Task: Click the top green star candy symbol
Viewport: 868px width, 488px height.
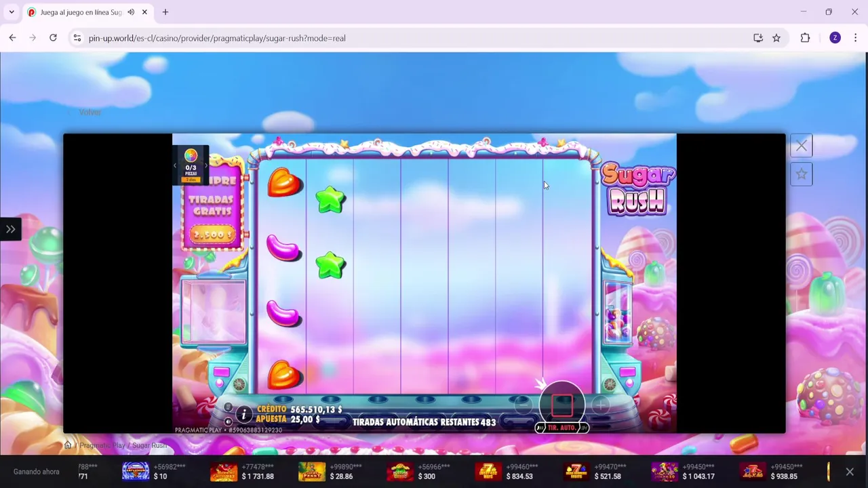Action: pyautogui.click(x=330, y=200)
